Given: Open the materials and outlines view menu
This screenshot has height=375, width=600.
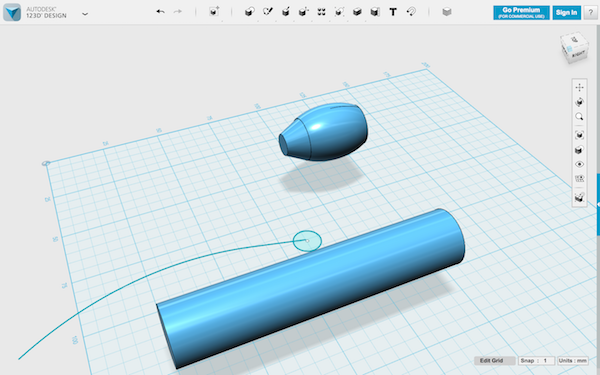Looking at the screenshot, I should (x=579, y=150).
